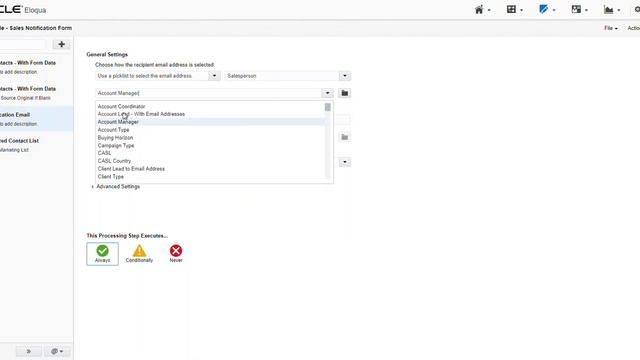The image size is (640, 360).
Task: Open folder icon beside Account Manager field
Action: point(344,93)
